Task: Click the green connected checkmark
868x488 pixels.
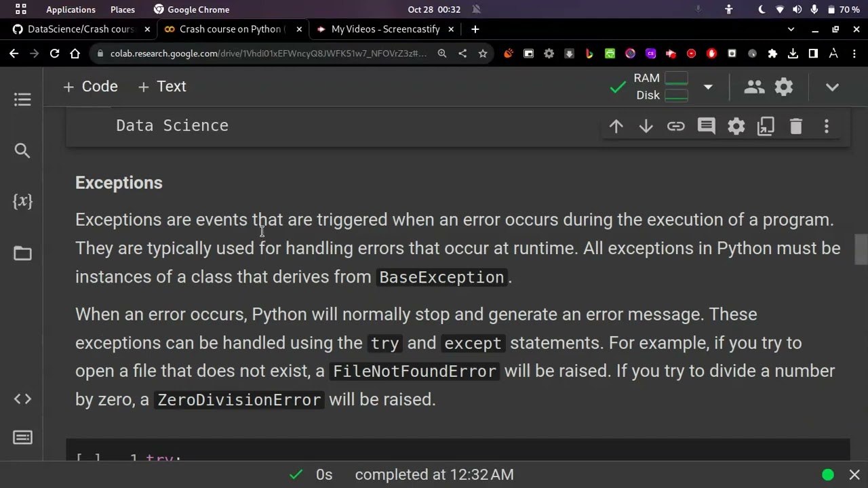Action: [x=618, y=87]
